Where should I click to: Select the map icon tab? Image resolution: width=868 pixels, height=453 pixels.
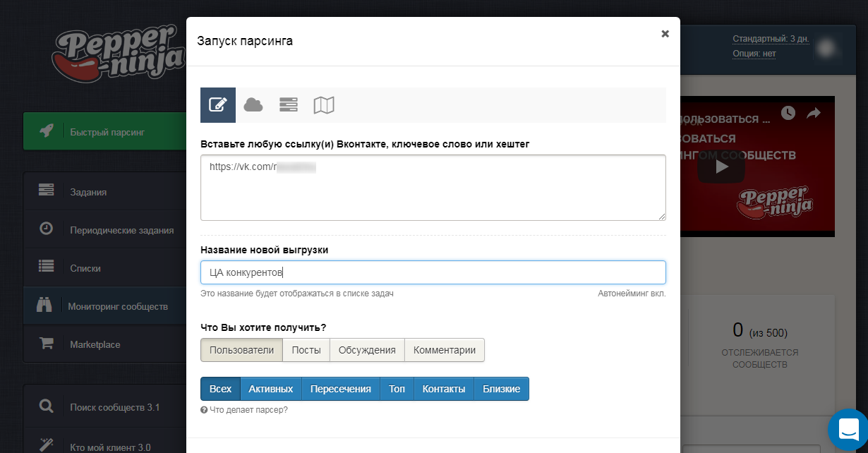point(324,105)
